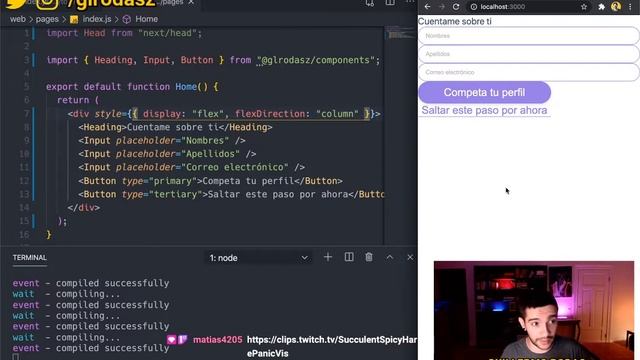Click 'Home' function name on line 5

[x=186, y=87]
